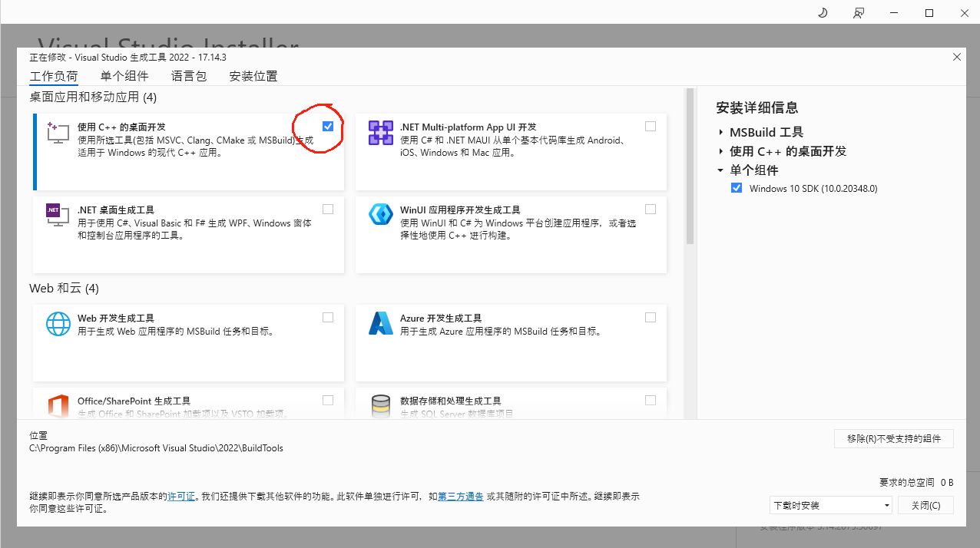Uncheck 使用 C++ 的桌面开发 workload
The image size is (980, 548).
pos(328,126)
